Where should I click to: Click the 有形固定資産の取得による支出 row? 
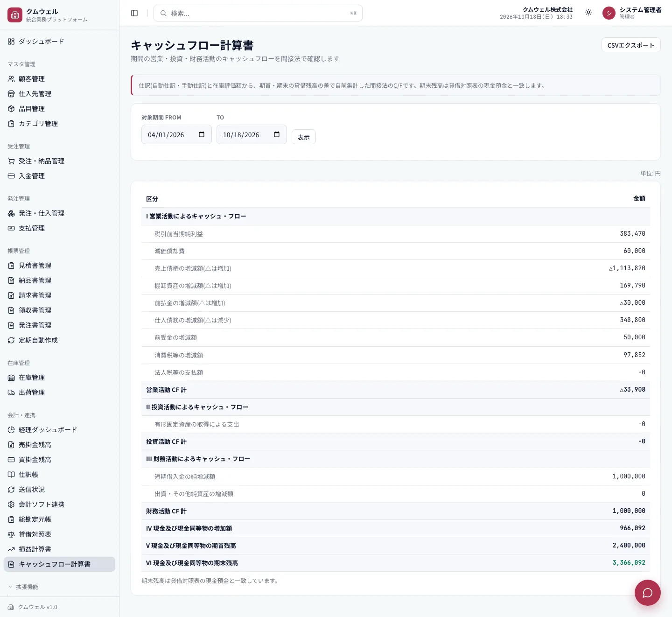(396, 424)
